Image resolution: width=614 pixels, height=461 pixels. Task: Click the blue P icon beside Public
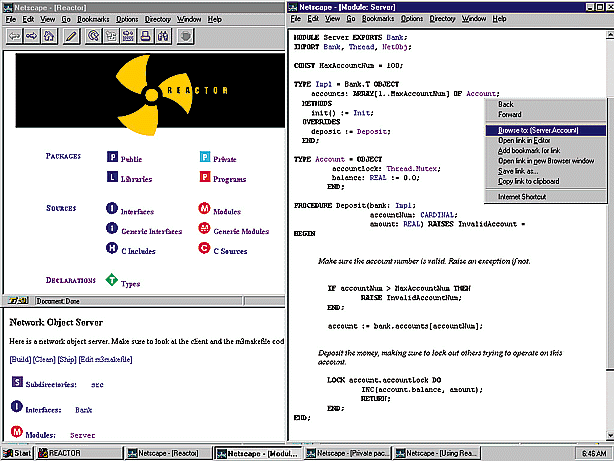pyautogui.click(x=112, y=157)
